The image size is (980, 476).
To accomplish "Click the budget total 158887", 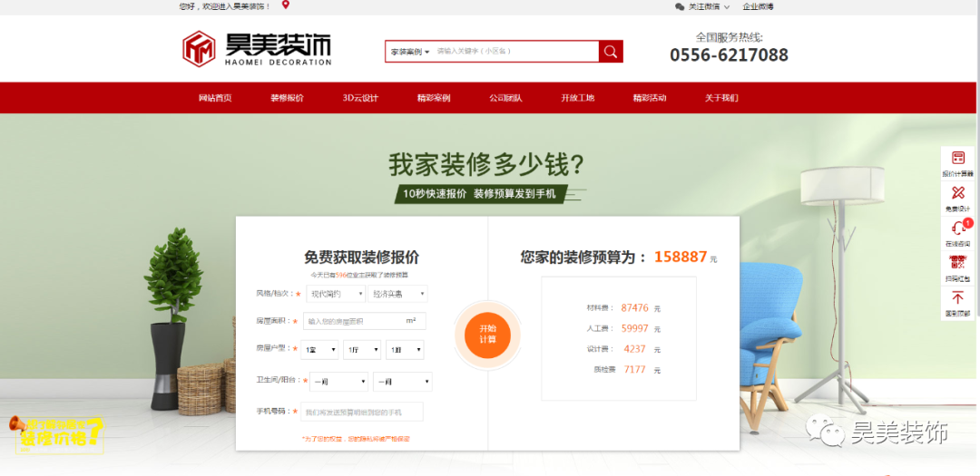I will point(681,257).
